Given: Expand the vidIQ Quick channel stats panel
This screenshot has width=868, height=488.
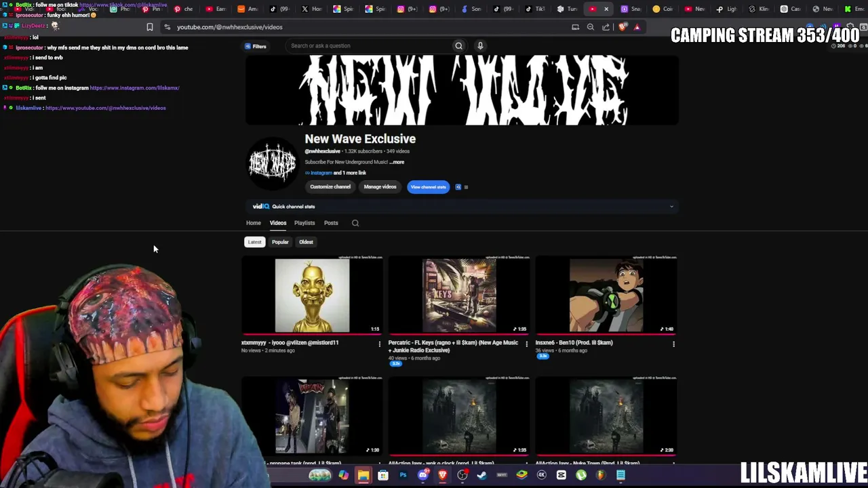Looking at the screenshot, I should point(671,207).
